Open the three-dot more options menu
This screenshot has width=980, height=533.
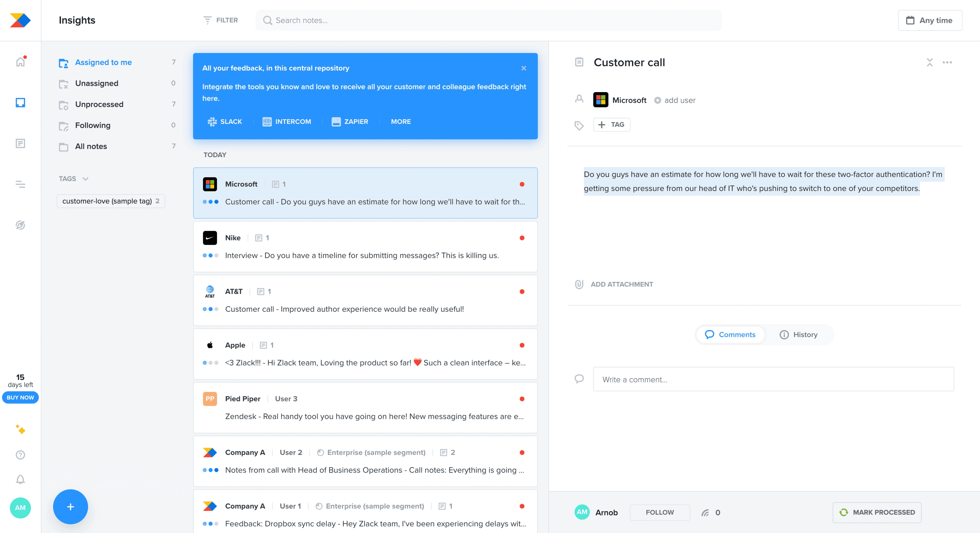click(x=947, y=62)
